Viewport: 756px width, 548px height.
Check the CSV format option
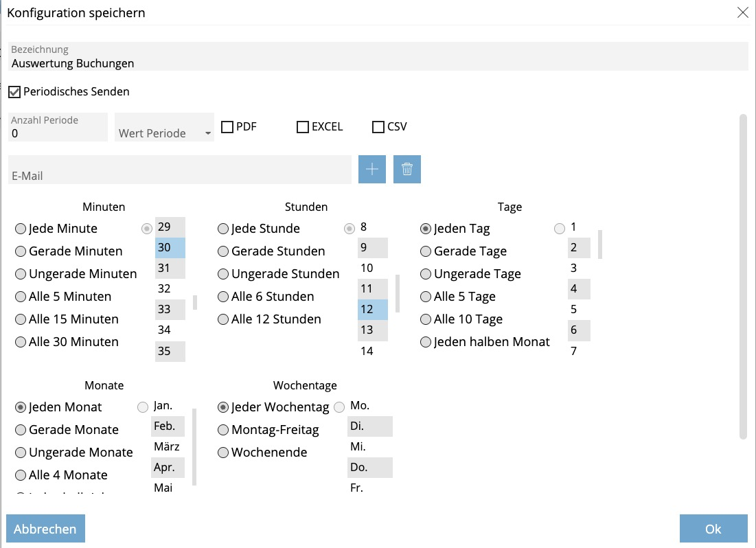378,127
